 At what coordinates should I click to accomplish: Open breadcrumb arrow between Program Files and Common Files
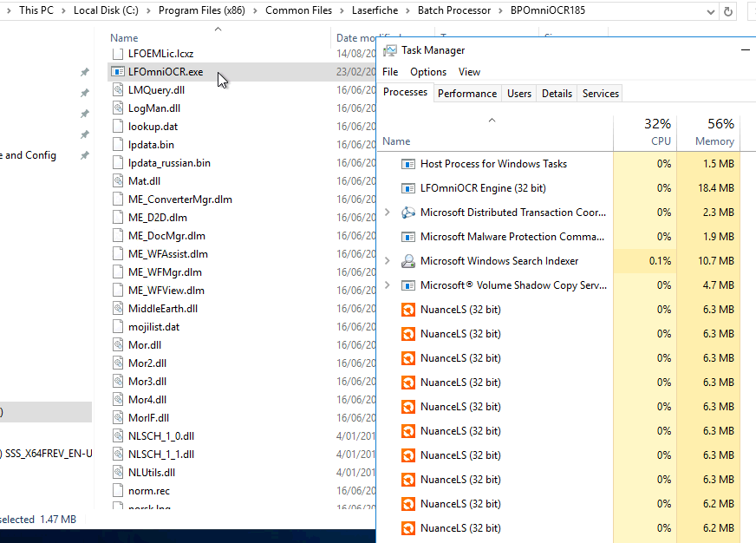[x=256, y=10]
